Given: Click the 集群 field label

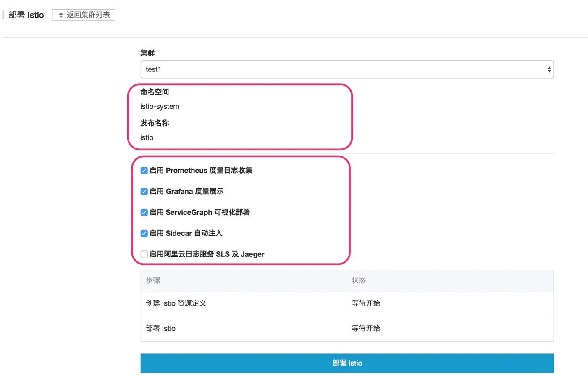Looking at the screenshot, I should click(x=147, y=53).
